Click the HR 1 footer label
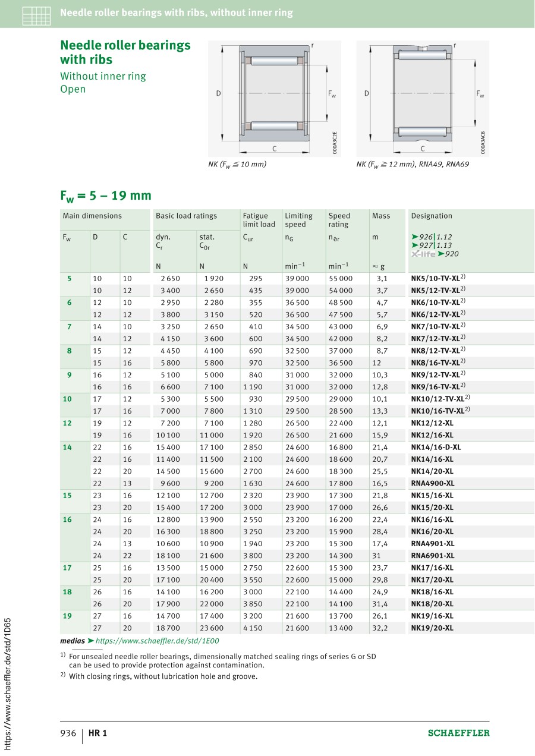This screenshot has height=756, width=535. click(x=97, y=733)
